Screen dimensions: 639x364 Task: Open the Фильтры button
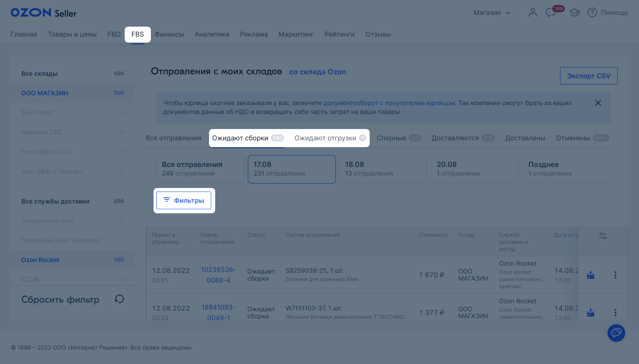(184, 200)
